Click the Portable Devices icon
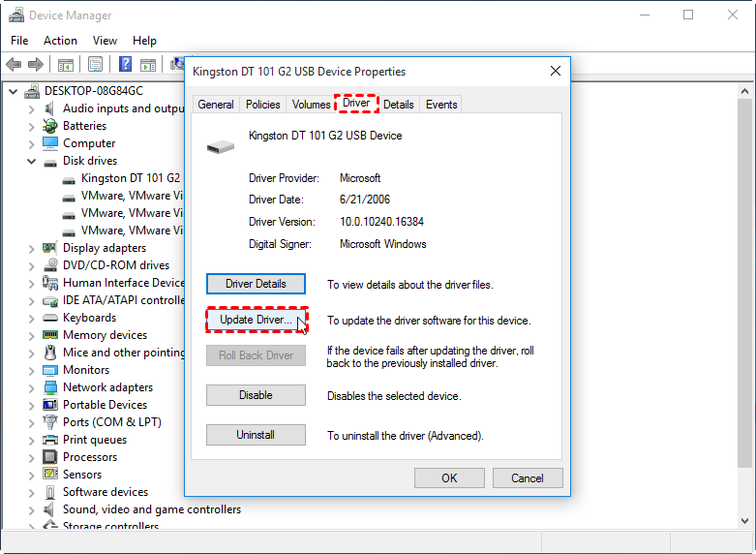756x554 pixels. click(x=50, y=405)
